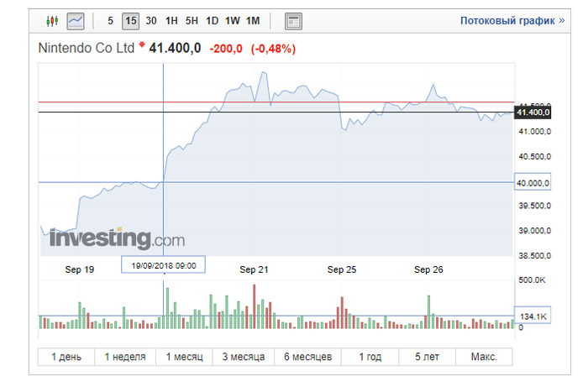The height and width of the screenshot is (392, 588).
Task: Select the 1 месяц range
Action: (183, 357)
